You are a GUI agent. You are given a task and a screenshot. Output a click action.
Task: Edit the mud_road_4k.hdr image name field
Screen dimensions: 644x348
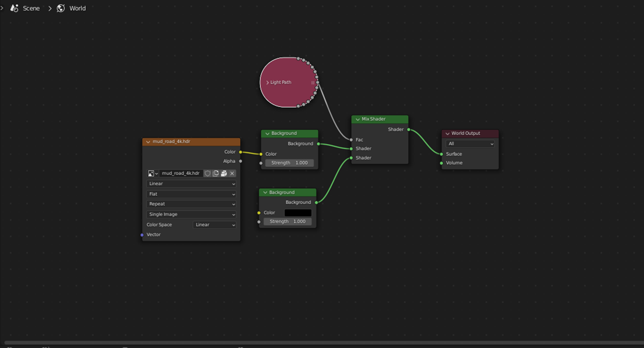(181, 174)
